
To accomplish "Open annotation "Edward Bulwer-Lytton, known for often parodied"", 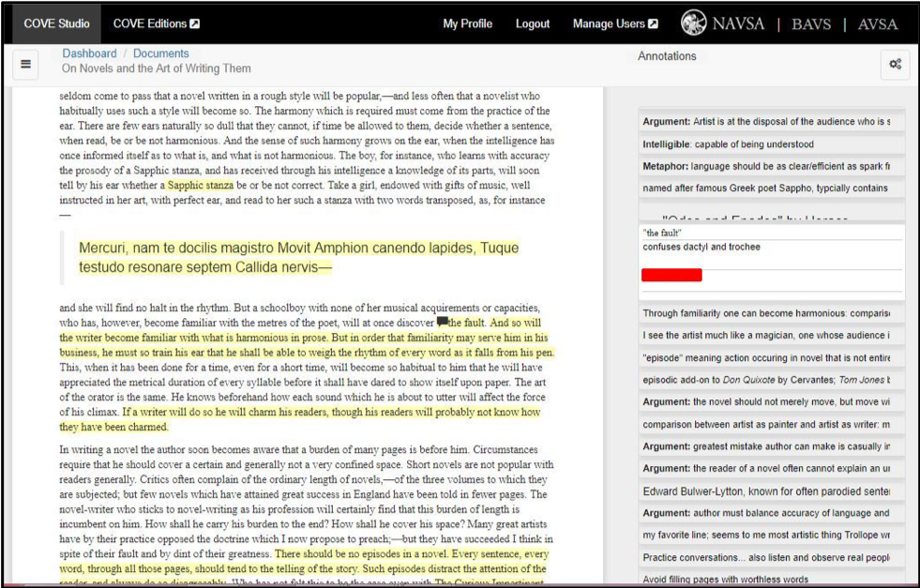I will point(771,491).
